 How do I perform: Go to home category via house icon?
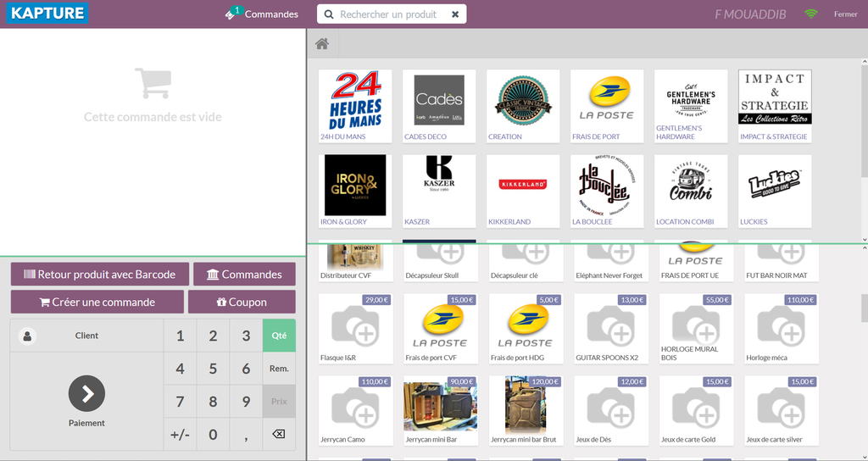coord(322,44)
